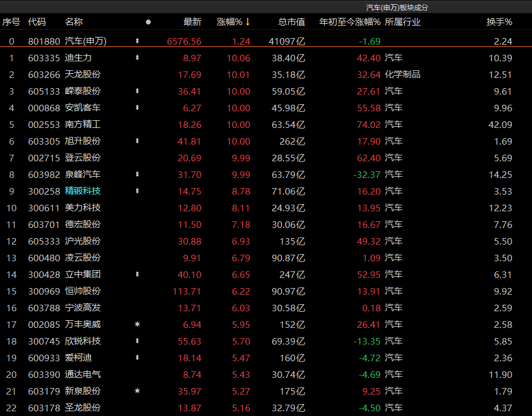Image resolution: width=532 pixels, height=416 pixels.
Task: Sort by 换手% column header
Action: tap(499, 22)
